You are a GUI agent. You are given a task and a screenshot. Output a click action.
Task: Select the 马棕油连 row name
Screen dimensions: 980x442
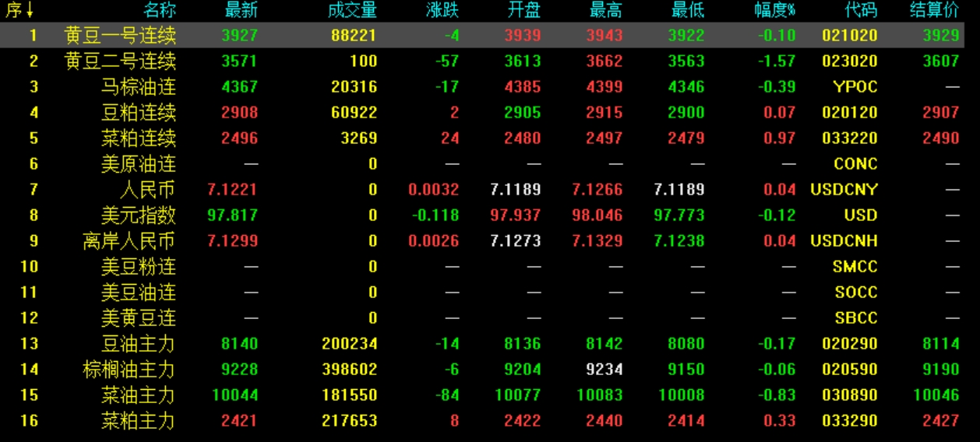pos(139,87)
